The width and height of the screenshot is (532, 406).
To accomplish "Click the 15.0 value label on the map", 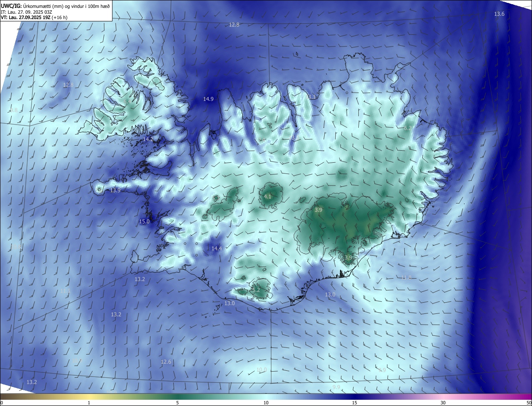I will pyautogui.click(x=144, y=222).
